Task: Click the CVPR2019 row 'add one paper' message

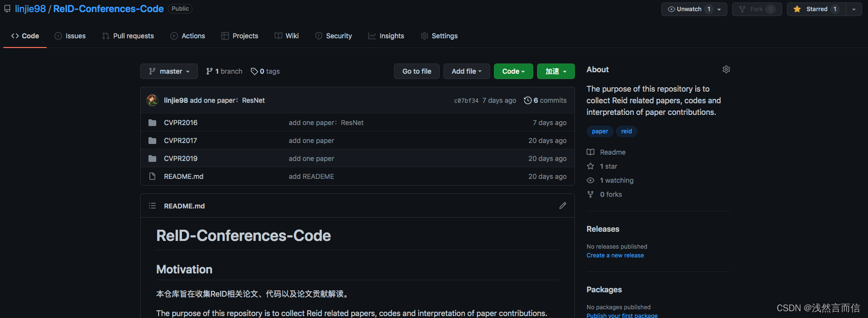Action: [x=311, y=159]
